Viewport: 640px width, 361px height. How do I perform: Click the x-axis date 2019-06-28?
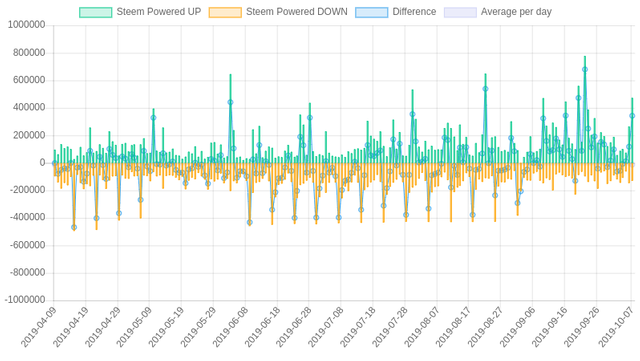[294, 327]
